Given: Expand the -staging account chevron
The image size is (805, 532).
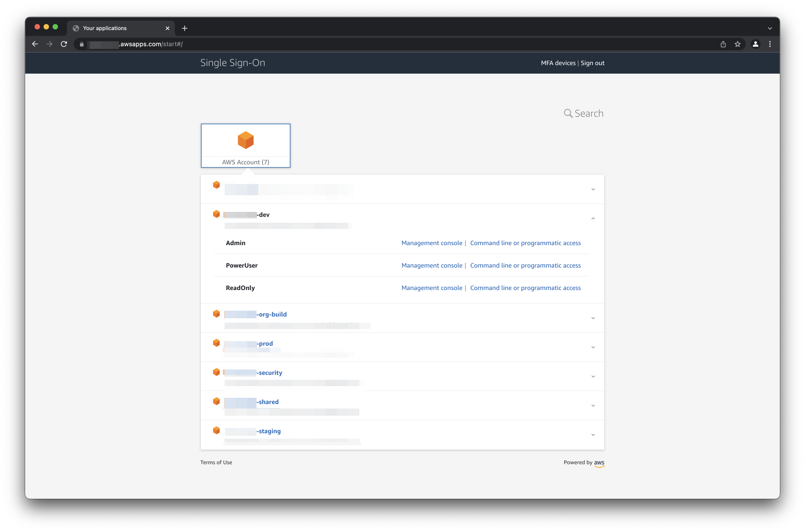Looking at the screenshot, I should click(x=593, y=435).
